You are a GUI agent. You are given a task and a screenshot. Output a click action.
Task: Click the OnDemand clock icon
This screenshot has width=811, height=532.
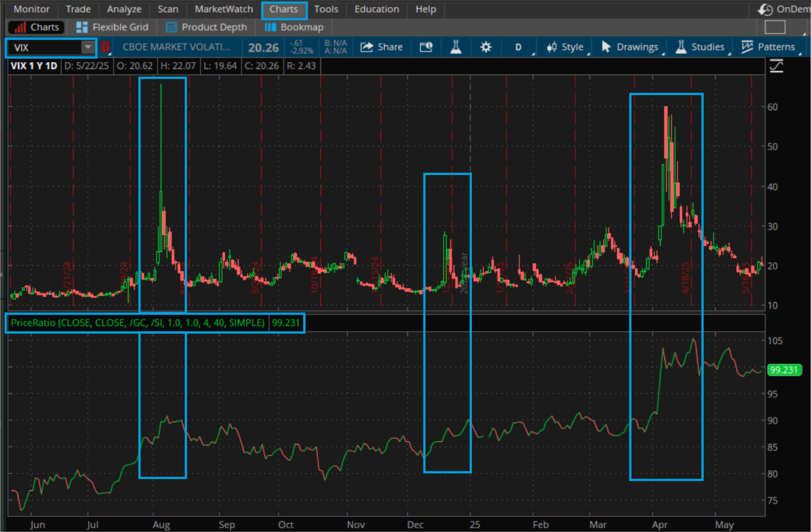click(x=765, y=10)
